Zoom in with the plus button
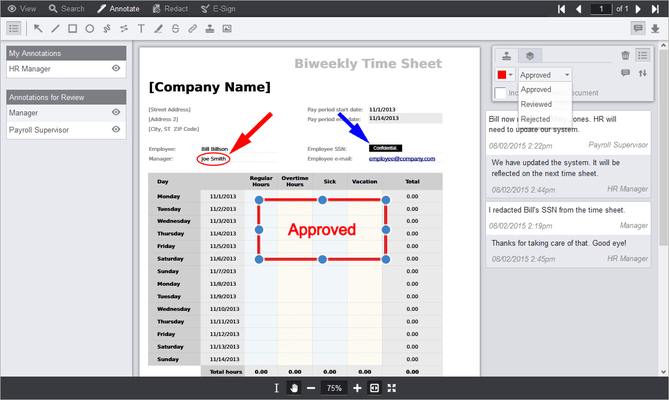Screen dimensions: 669x400 pos(357,388)
